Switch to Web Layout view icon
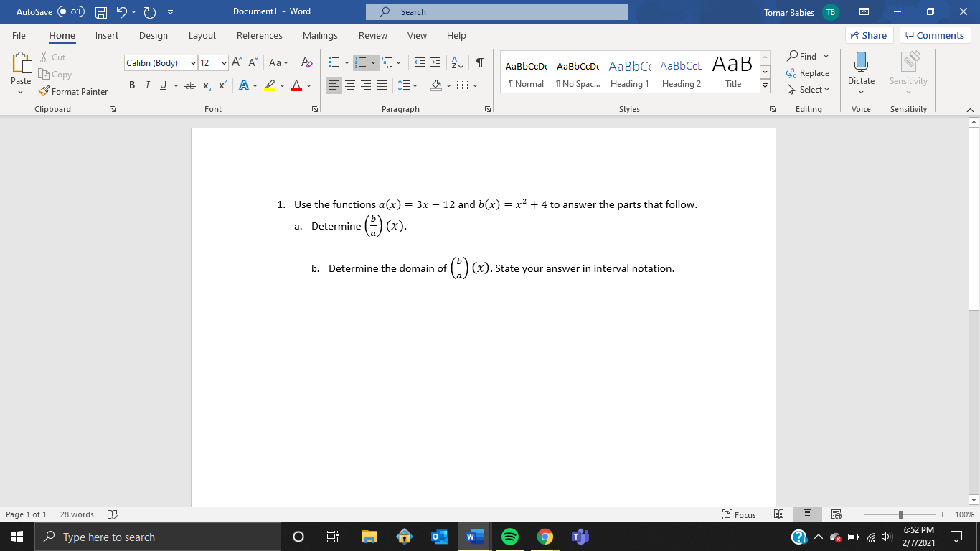980x551 pixels. pyautogui.click(x=835, y=514)
